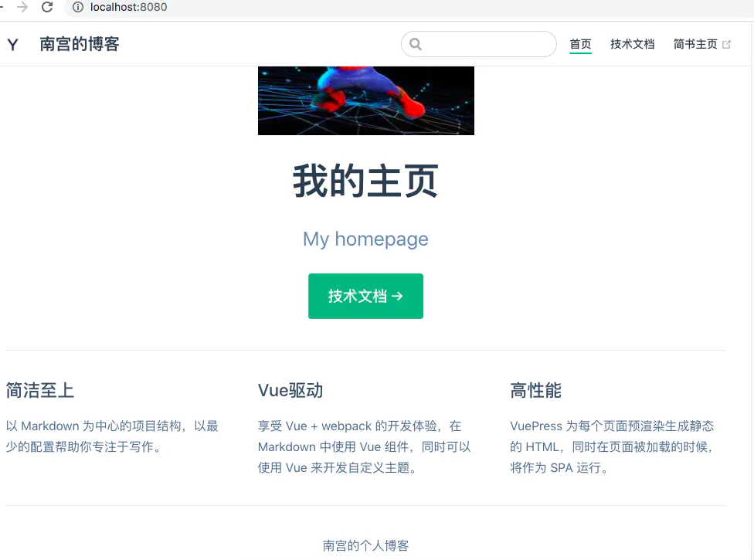
Task: Click the 南宫的个人博客 footer text
Action: pos(365,545)
